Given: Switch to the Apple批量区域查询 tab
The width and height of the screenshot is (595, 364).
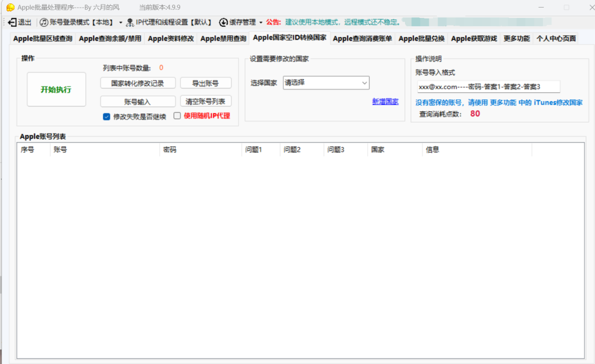Looking at the screenshot, I should [x=42, y=39].
